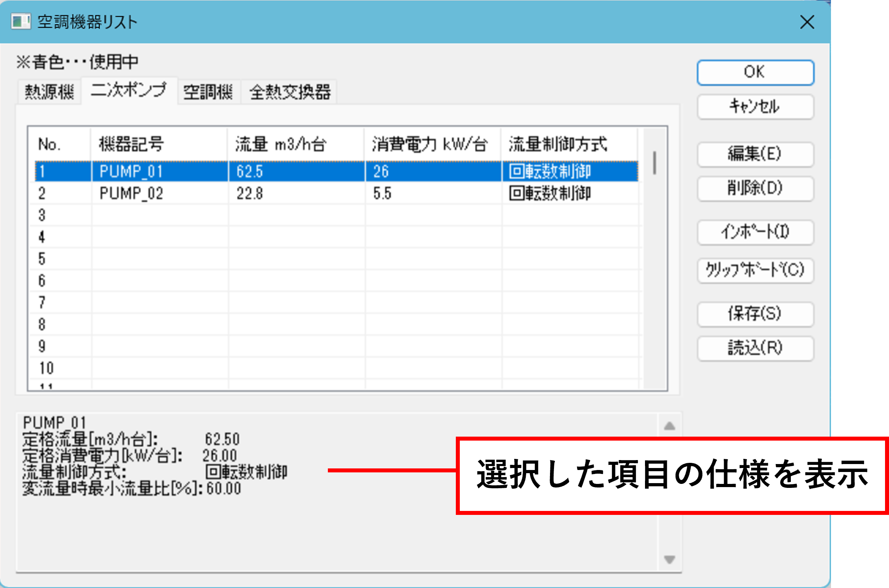The height and width of the screenshot is (588, 889).
Task: Switch to the 全熱交換器 tab
Action: pyautogui.click(x=290, y=92)
